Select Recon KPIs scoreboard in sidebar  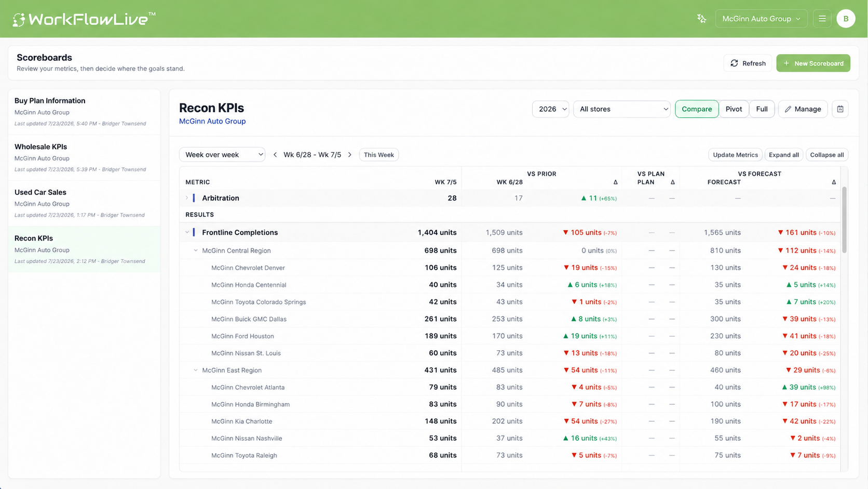pos(84,249)
